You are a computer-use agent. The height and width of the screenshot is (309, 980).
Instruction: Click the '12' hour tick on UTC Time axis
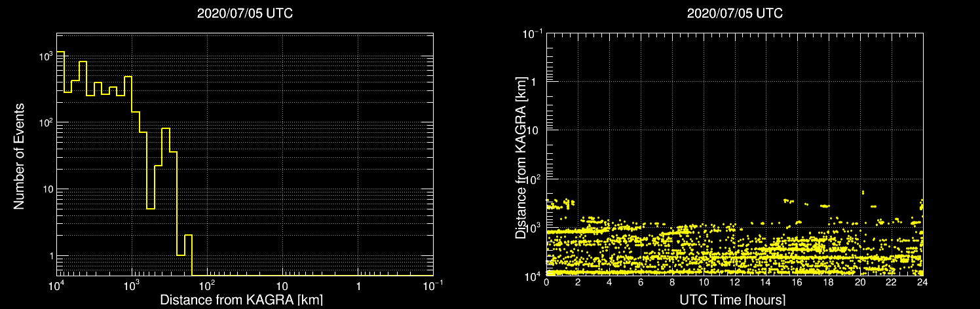735,282
